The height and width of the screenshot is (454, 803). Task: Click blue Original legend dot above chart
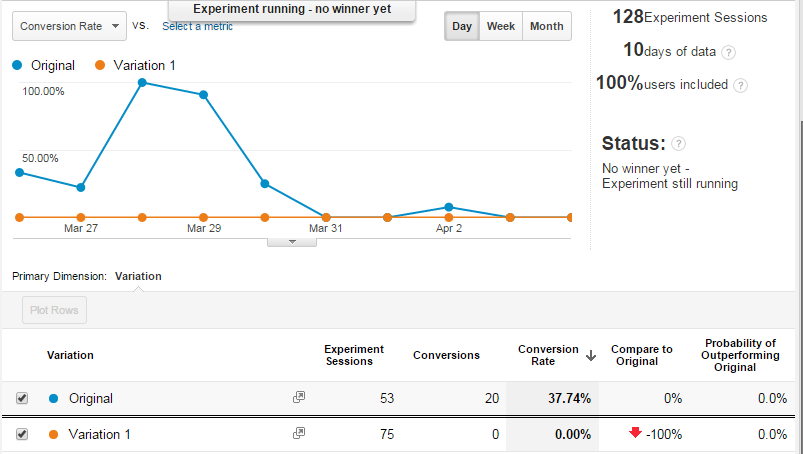point(18,65)
